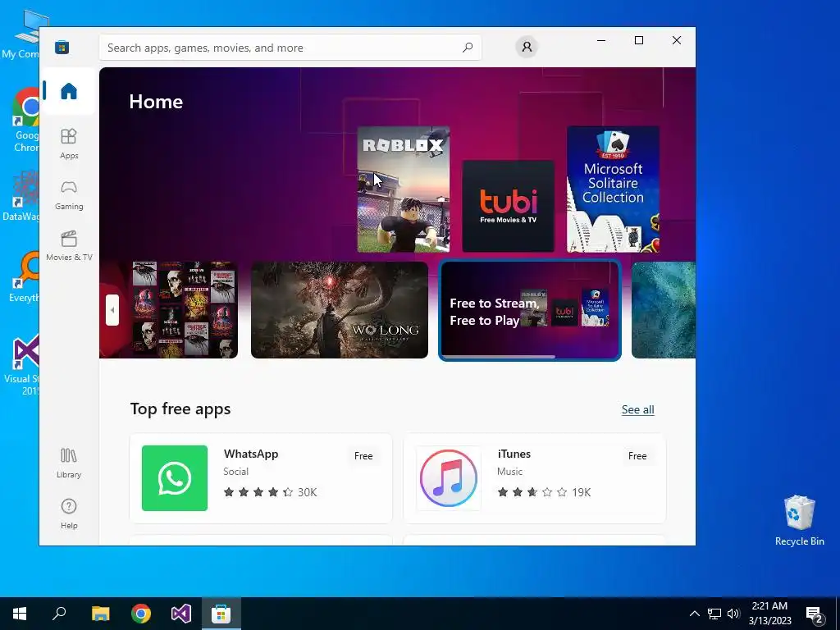Image resolution: width=840 pixels, height=630 pixels.
Task: Click the Top free apps heading
Action: (180, 409)
